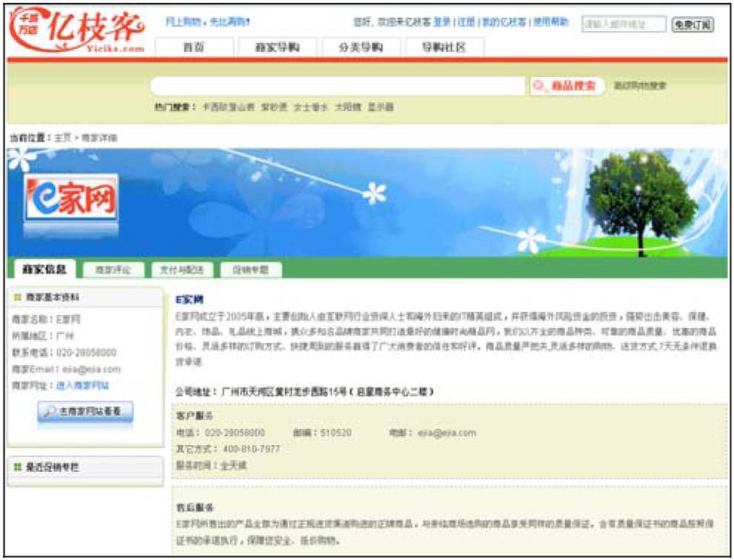Click the merchant Email in the sidebar
The image size is (734, 560).
[91, 369]
